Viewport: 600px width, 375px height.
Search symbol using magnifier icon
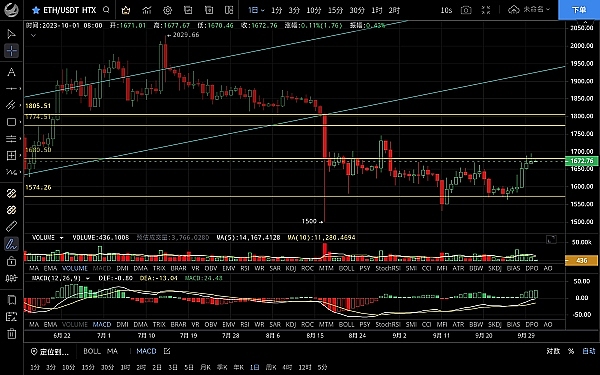106,10
